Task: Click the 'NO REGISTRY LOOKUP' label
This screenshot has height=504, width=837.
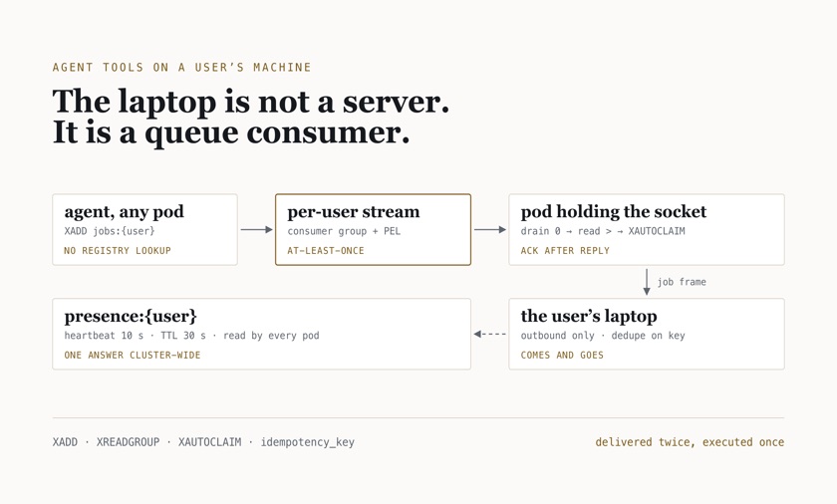Action: click(118, 251)
